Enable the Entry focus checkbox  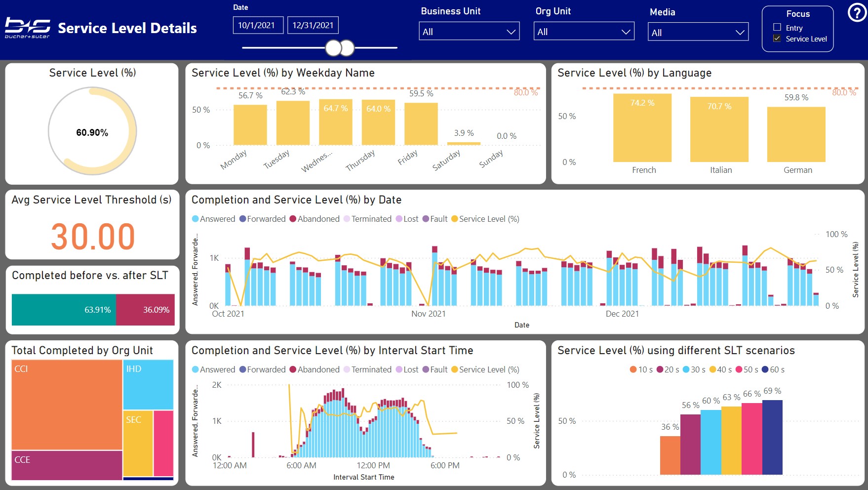coord(777,28)
